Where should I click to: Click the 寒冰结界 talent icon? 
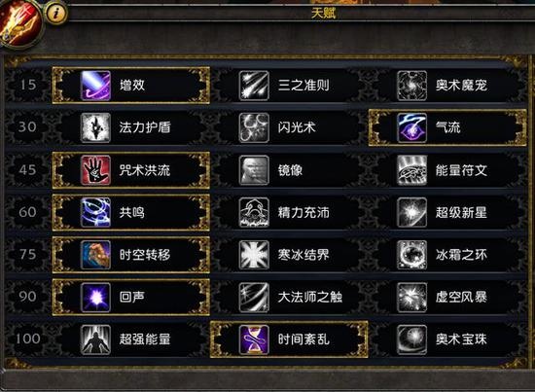[x=254, y=255]
